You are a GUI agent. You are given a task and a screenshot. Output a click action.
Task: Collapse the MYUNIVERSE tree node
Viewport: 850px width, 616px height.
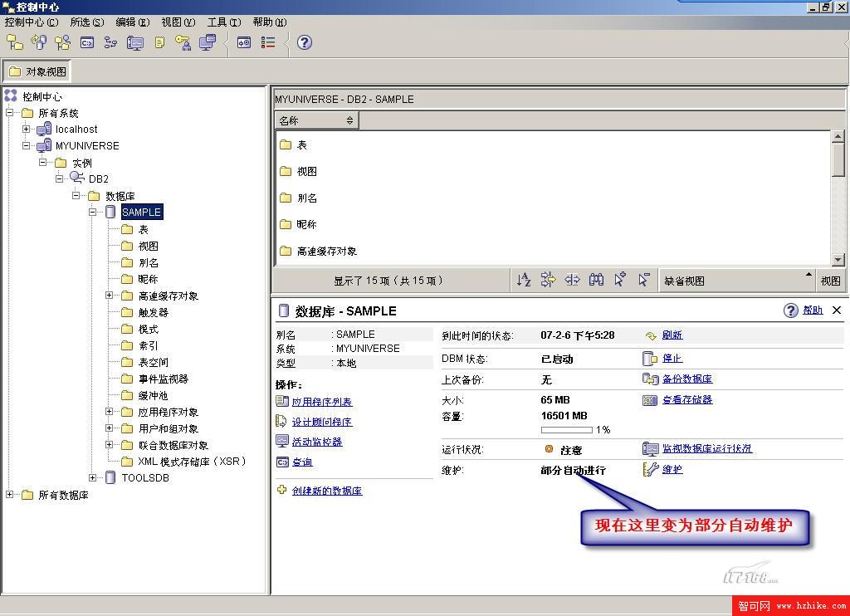[26, 146]
